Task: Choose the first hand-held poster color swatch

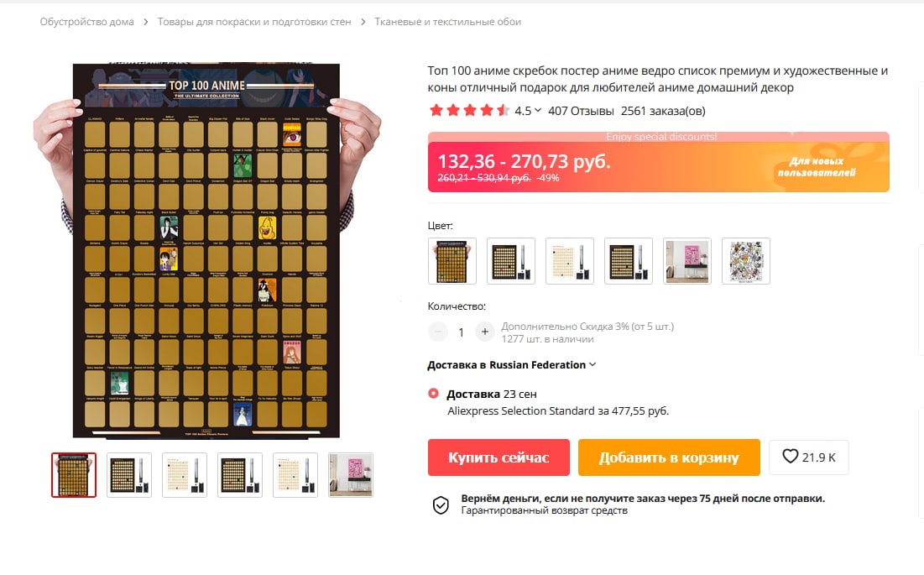Action: click(452, 261)
